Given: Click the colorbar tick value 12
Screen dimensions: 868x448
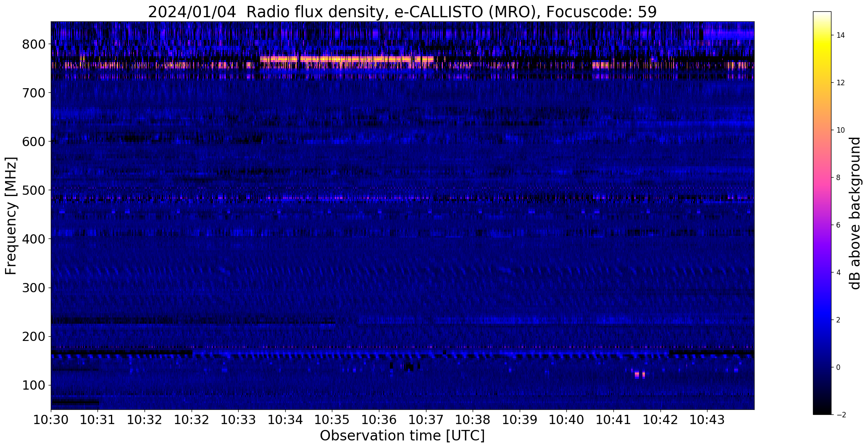Looking at the screenshot, I should click(841, 83).
